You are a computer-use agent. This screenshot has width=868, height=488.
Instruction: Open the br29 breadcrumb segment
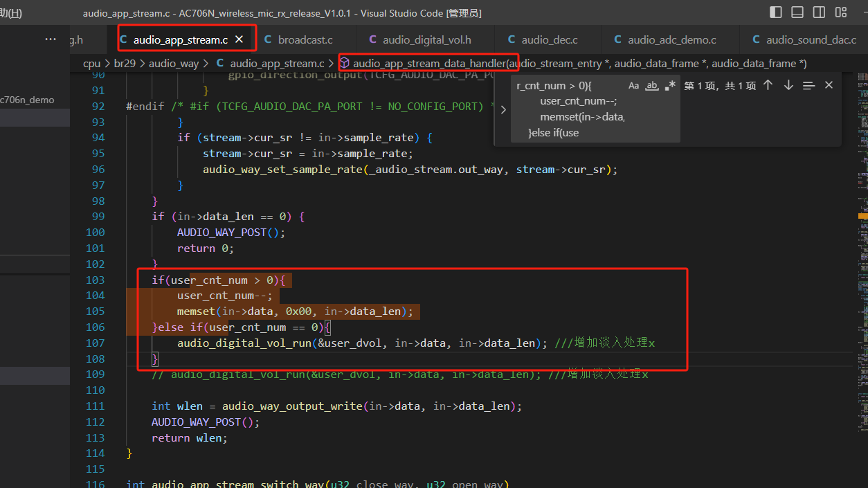click(125, 64)
